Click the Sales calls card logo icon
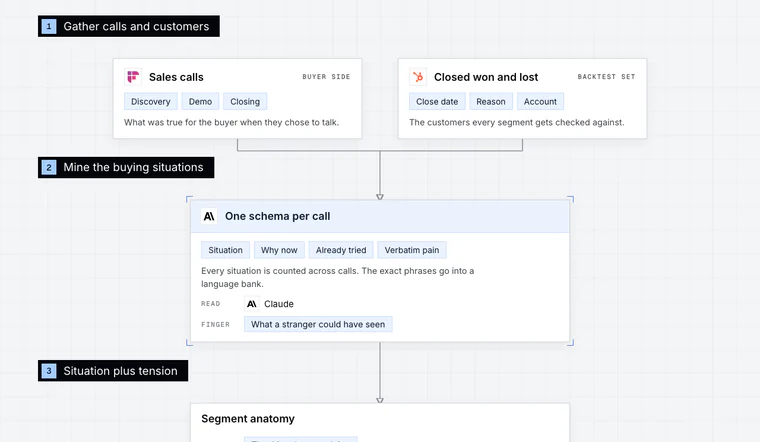Image resolution: width=760 pixels, height=442 pixels. click(133, 77)
